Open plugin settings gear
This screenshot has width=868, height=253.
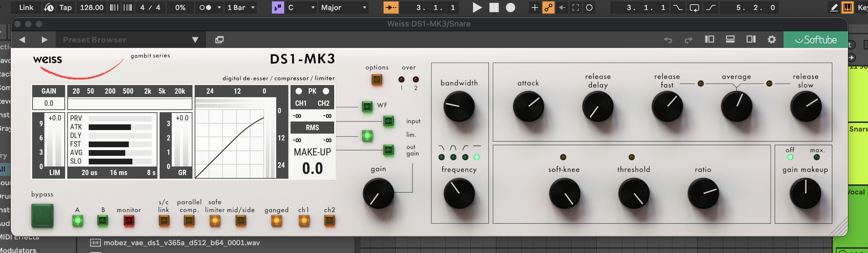tap(772, 40)
